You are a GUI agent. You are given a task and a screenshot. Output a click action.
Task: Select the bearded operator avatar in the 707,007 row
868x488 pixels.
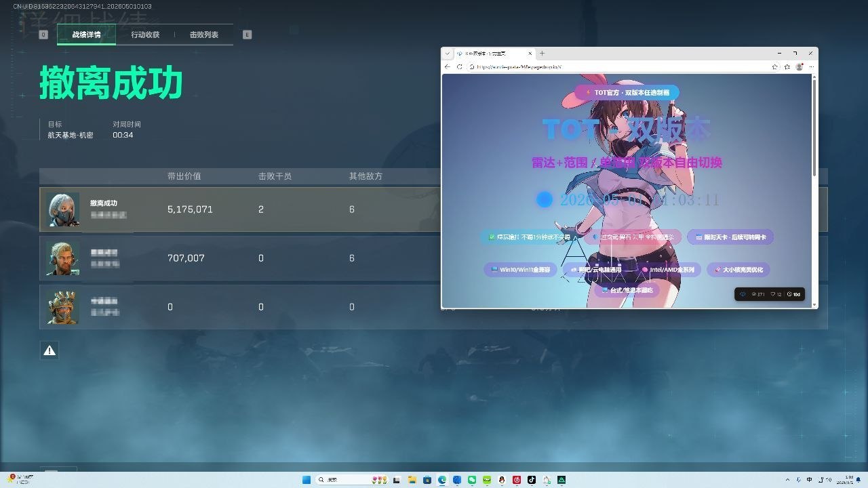pos(63,258)
